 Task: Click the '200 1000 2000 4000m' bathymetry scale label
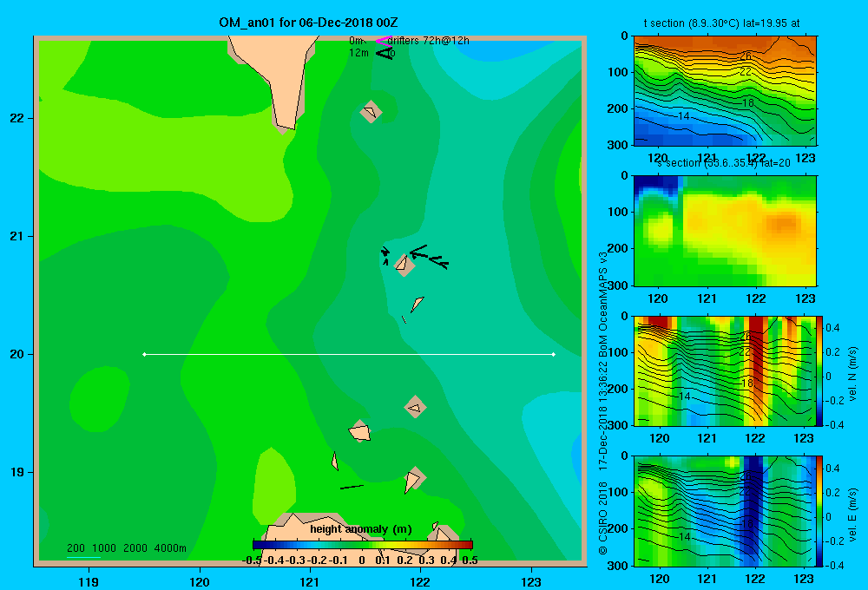126,548
